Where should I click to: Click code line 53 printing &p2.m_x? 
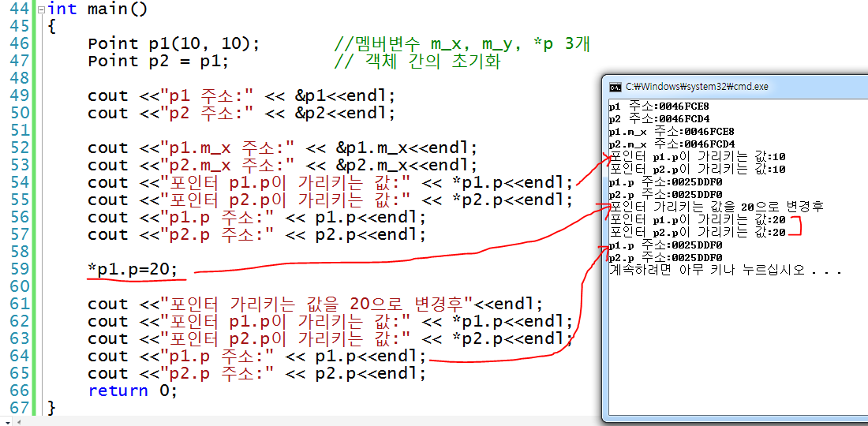click(282, 166)
